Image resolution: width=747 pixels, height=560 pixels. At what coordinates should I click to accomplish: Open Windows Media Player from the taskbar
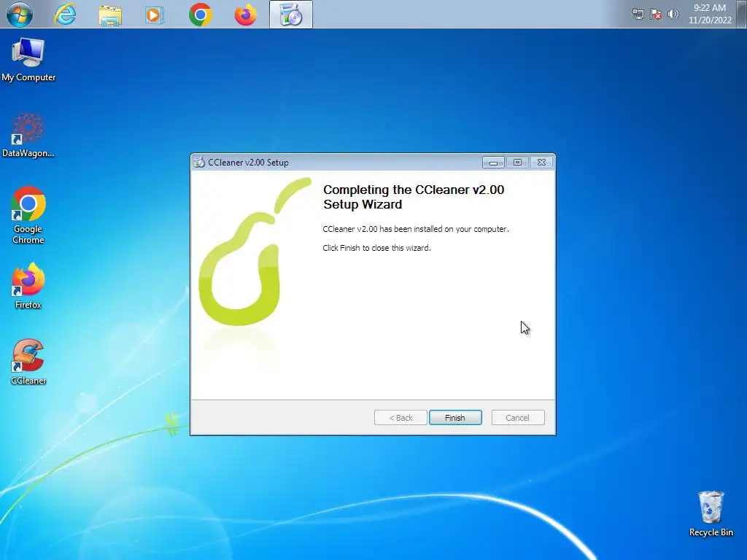tap(154, 15)
